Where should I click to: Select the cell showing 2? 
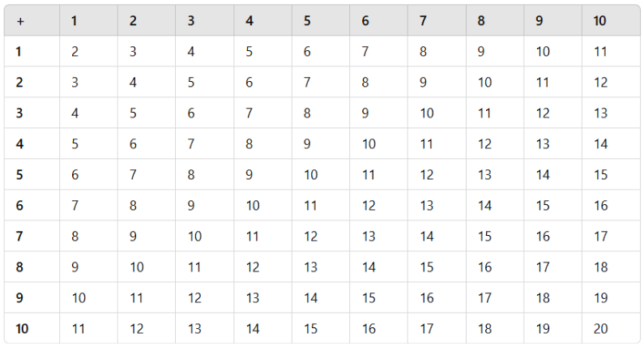tap(75, 52)
